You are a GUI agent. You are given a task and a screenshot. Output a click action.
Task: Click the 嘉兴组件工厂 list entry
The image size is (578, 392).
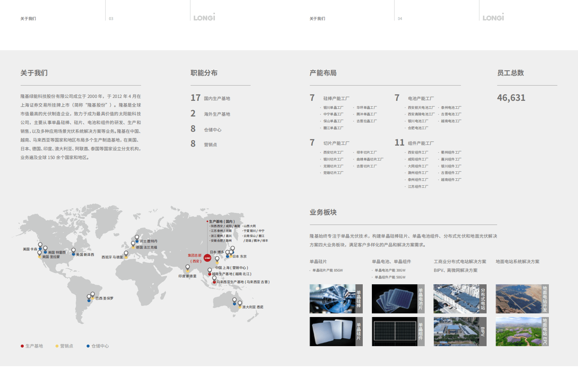(x=451, y=159)
